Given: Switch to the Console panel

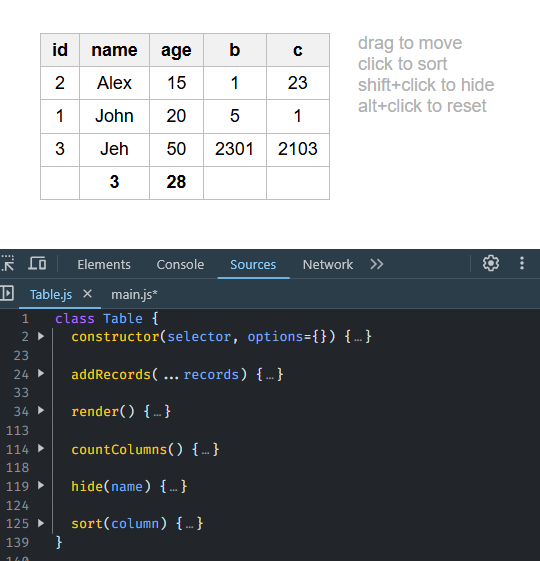Looking at the screenshot, I should pyautogui.click(x=180, y=265).
